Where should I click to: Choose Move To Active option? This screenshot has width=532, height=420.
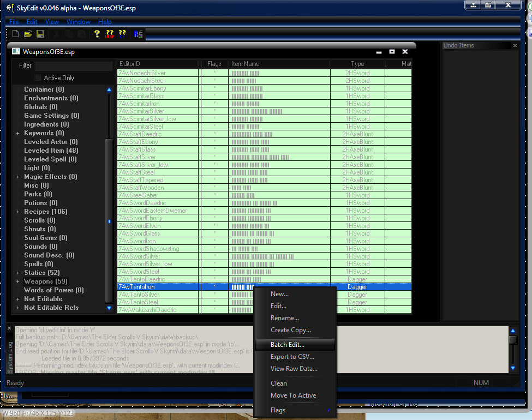[x=295, y=395]
